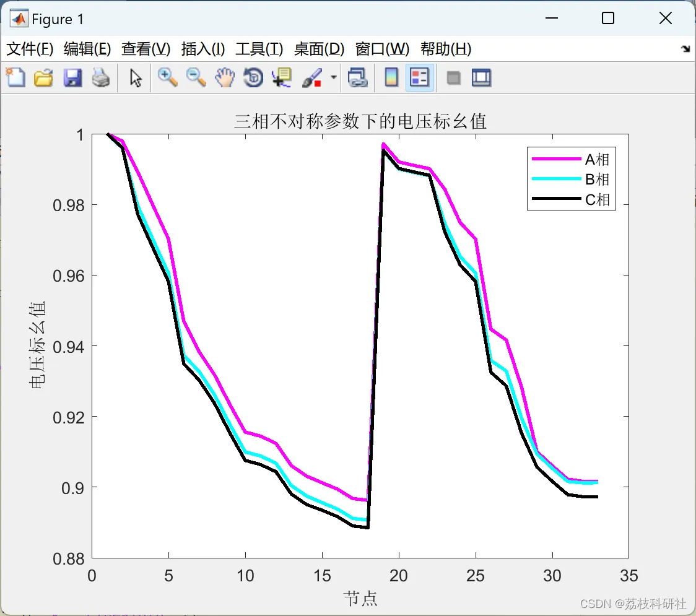This screenshot has width=696, height=616.
Task: Minimize the Figure 1 window
Action: (x=551, y=18)
